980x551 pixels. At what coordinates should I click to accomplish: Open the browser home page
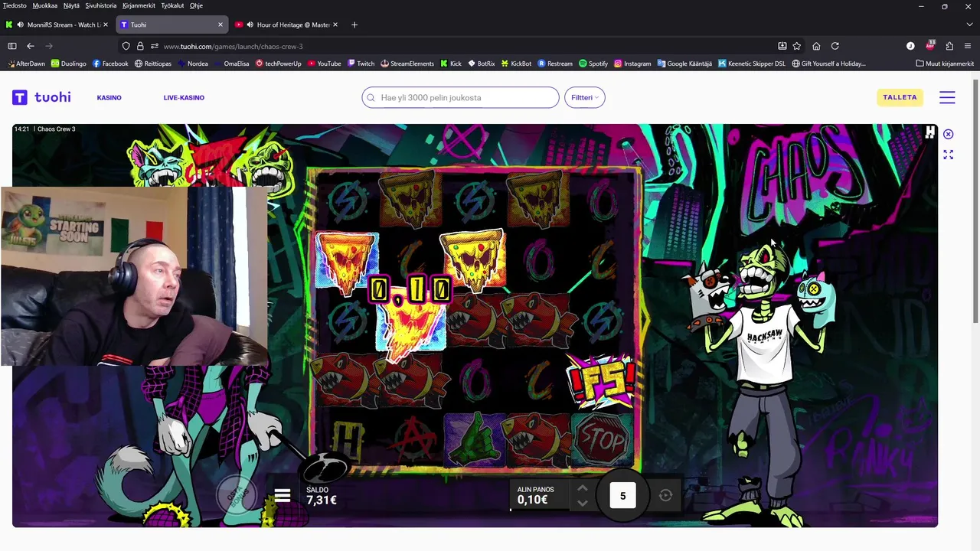tap(816, 46)
